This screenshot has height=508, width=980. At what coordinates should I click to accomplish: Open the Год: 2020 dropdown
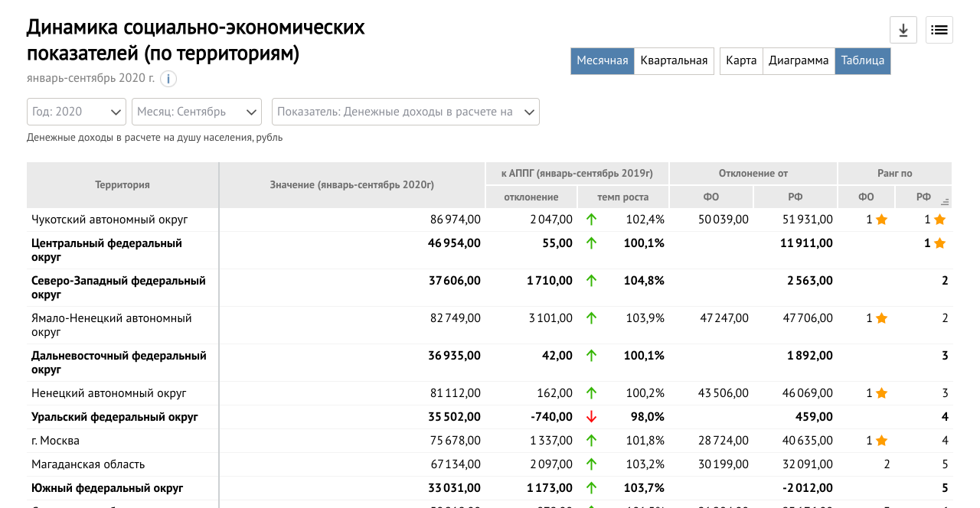77,111
